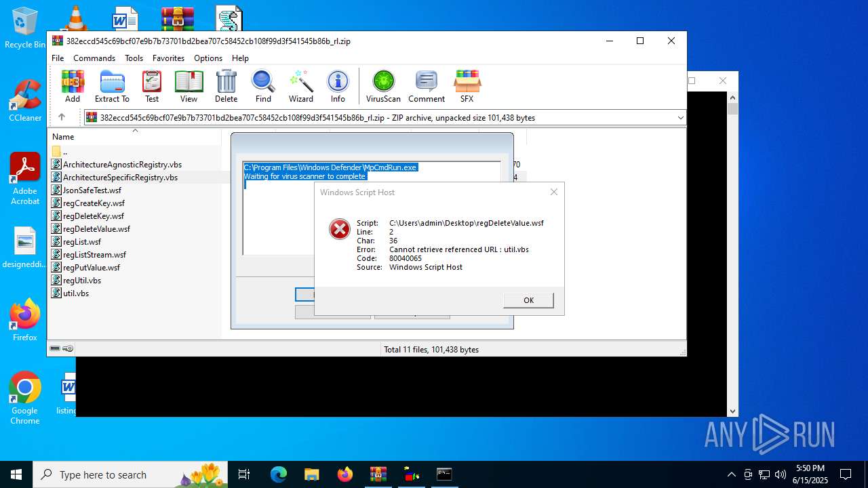Open the Help menu
This screenshot has width=868, height=488.
pyautogui.click(x=240, y=58)
